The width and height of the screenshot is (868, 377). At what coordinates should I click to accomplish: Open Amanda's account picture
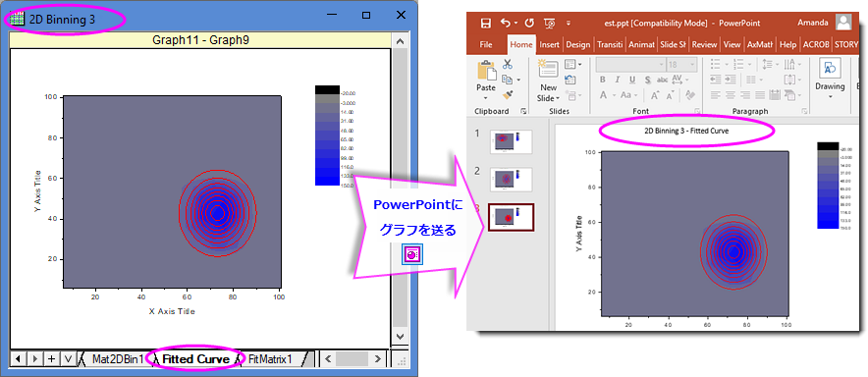click(844, 23)
